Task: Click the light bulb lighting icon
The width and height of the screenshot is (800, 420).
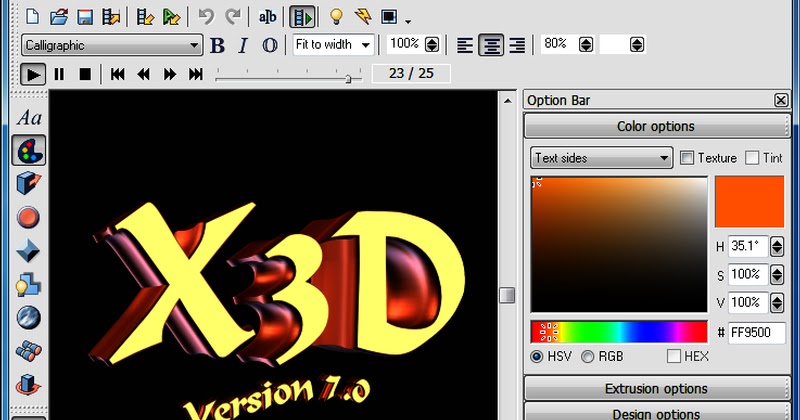Action: point(336,17)
